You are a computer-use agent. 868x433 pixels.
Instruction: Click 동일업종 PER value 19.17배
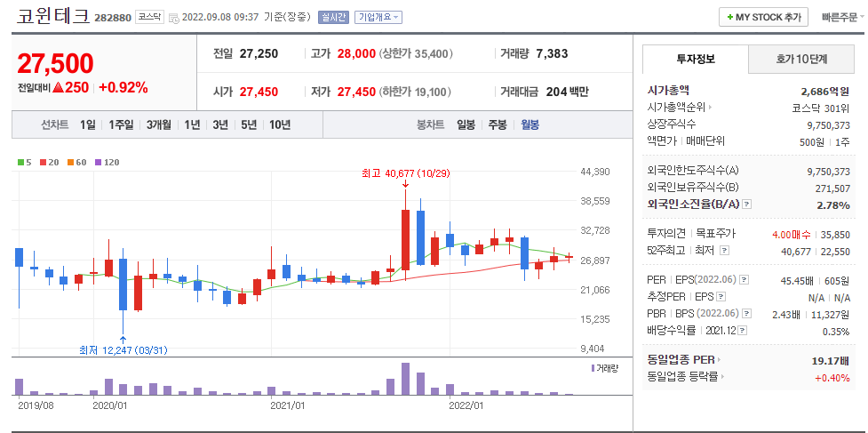point(831,361)
